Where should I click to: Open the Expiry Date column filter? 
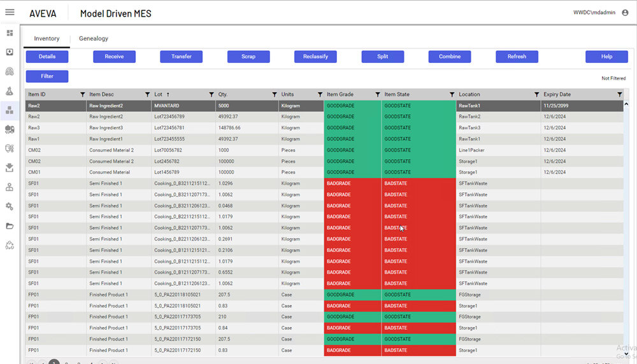[x=619, y=95]
